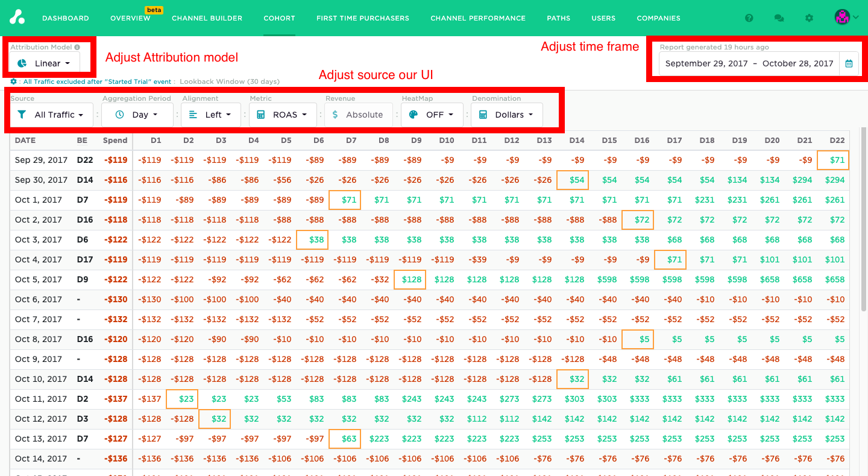Image resolution: width=868 pixels, height=476 pixels.
Task: Open the chat messages icon
Action: (779, 18)
